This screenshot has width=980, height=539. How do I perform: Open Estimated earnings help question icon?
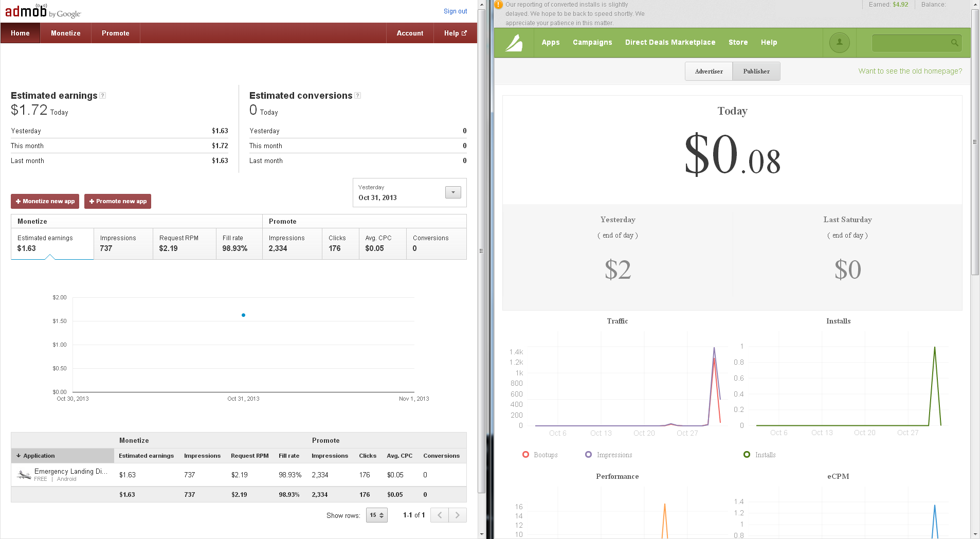tap(103, 95)
